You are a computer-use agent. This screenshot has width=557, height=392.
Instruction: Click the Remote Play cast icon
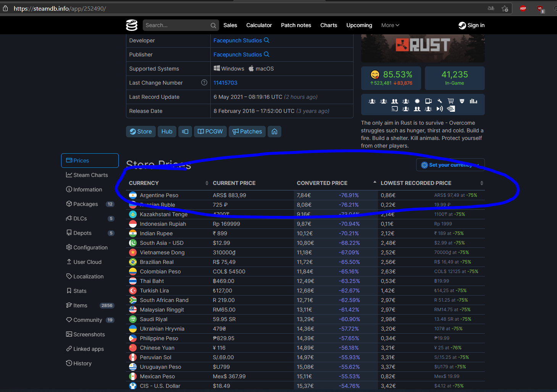coord(395,109)
